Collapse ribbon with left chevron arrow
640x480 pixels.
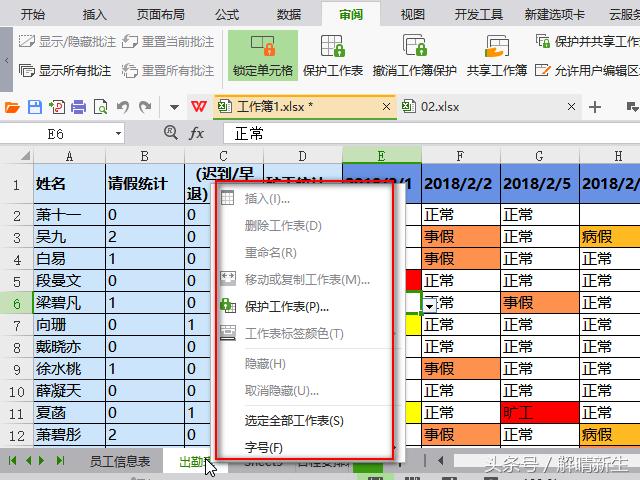coord(6,60)
